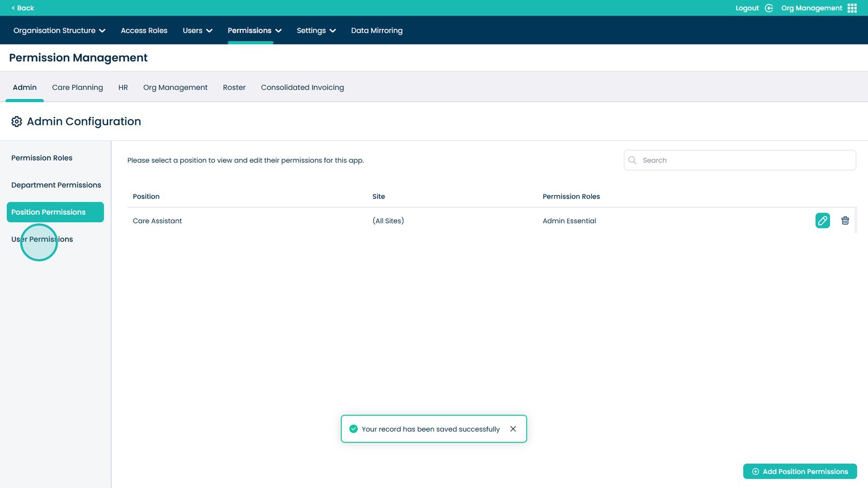868x488 pixels.
Task: Open the Roster tab
Action: coord(234,87)
